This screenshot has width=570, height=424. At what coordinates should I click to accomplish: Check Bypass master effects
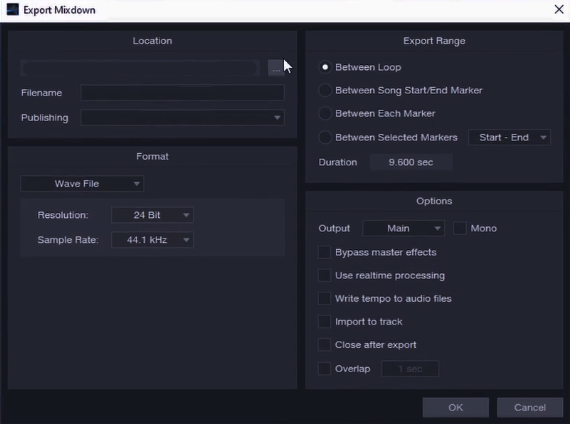(324, 252)
